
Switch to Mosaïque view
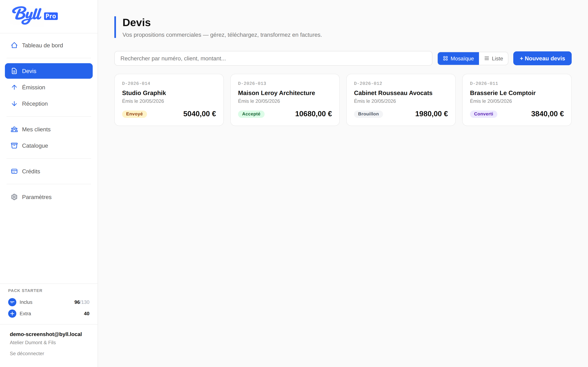pos(458,59)
